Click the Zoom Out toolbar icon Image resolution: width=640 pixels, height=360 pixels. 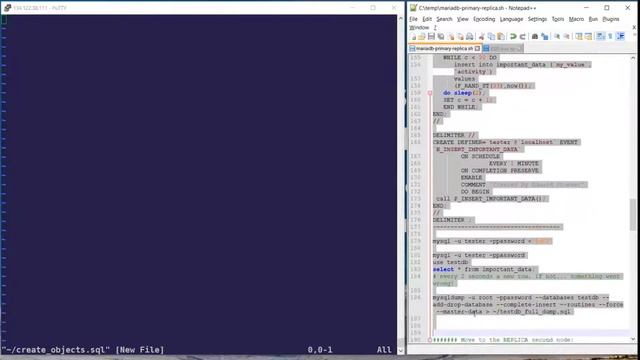point(566,37)
